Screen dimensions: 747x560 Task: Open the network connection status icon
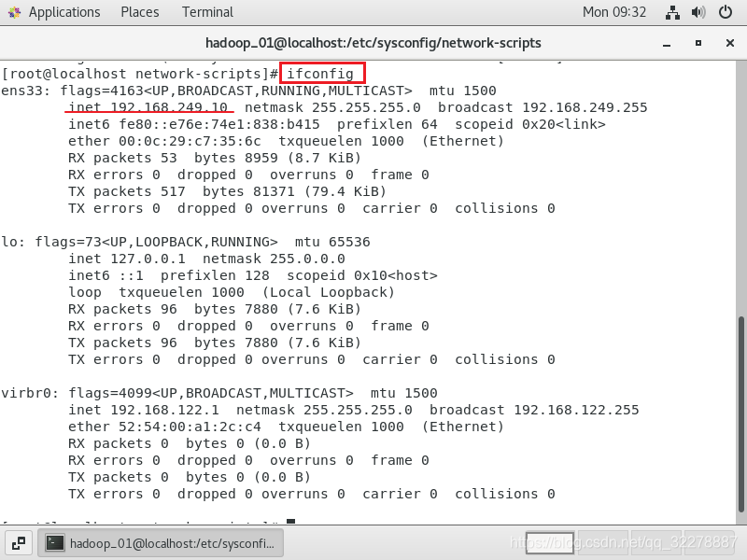coord(672,12)
